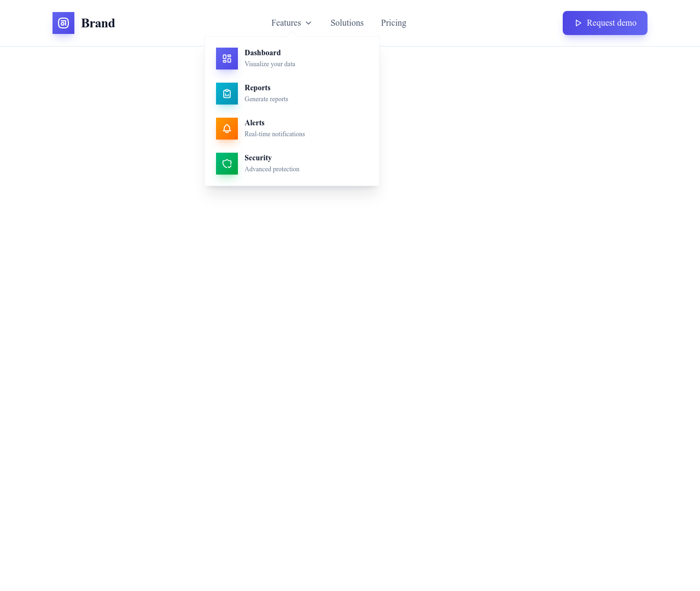Click 'Real-time notifications' description
This screenshot has width=700, height=591.
tap(275, 134)
